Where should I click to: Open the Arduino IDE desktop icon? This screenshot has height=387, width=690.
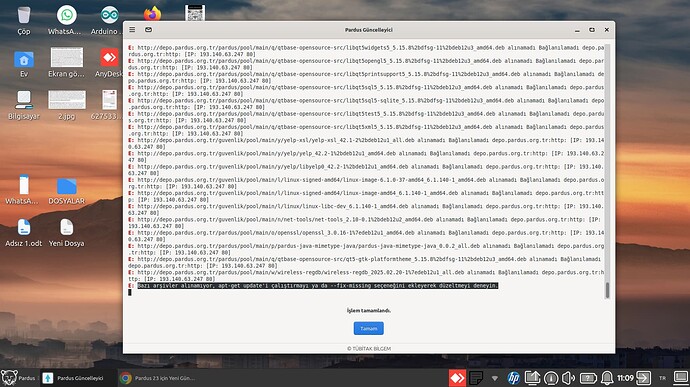click(x=109, y=20)
